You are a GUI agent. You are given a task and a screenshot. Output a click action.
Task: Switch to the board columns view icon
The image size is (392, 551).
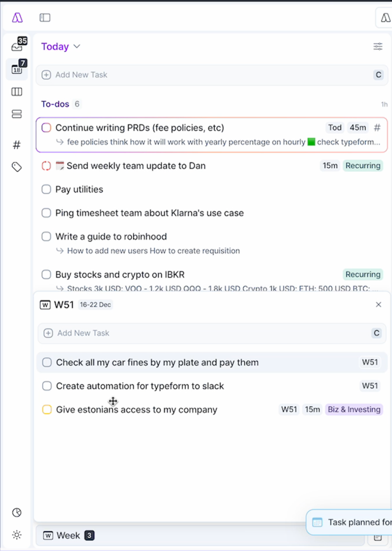pos(17,92)
